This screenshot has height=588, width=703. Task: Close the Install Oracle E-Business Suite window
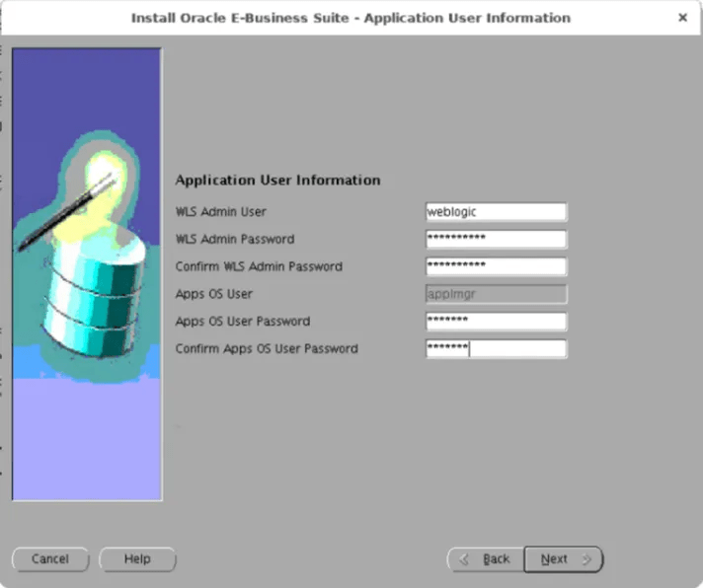coord(682,18)
